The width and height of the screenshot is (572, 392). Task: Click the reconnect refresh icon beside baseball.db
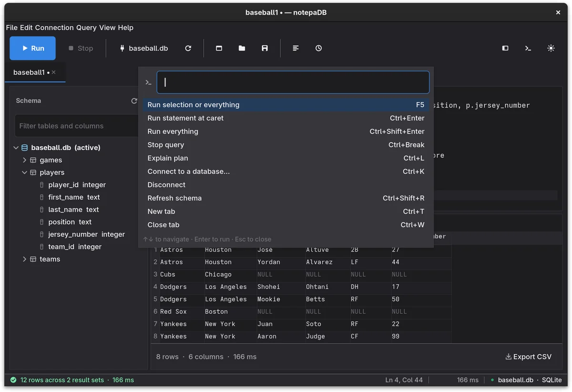(x=188, y=48)
